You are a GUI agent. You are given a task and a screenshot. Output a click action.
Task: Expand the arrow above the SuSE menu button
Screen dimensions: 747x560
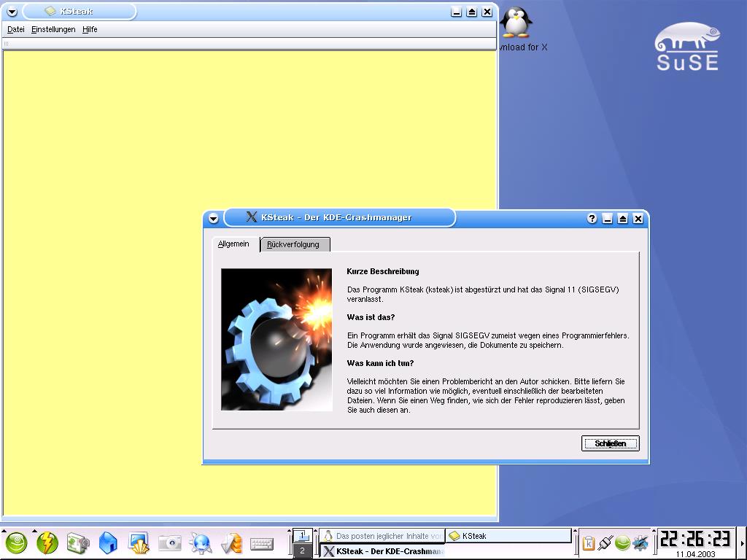click(x=4, y=530)
